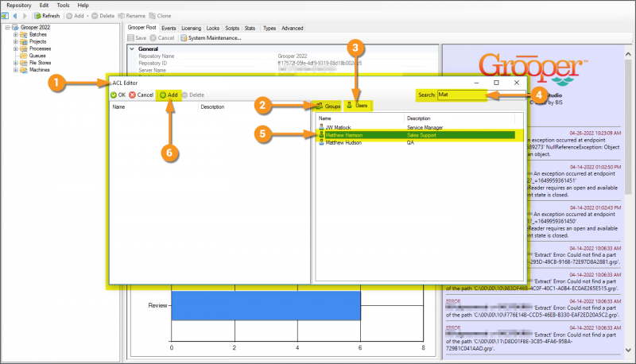
Task: Minimize the ACL Editor window
Action: (476, 83)
